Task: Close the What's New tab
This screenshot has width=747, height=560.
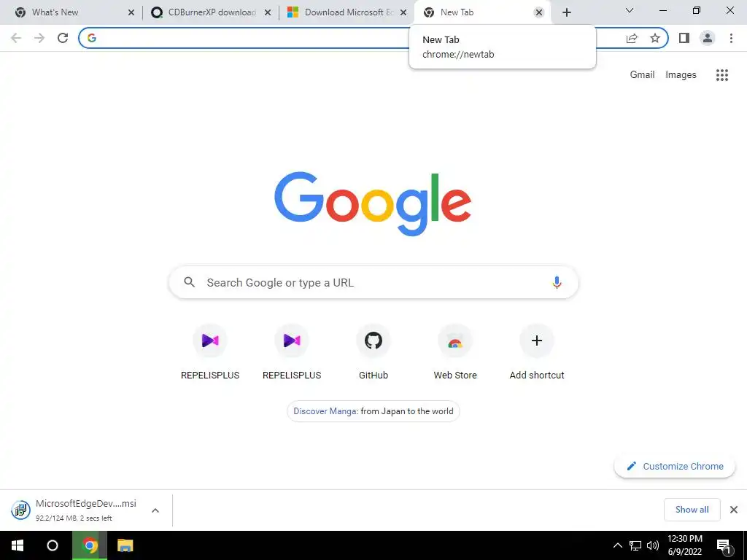Action: tap(131, 12)
